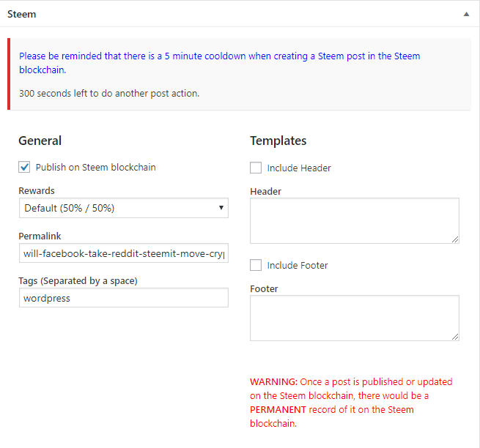Click the Include Header label
The height and width of the screenshot is (448, 480).
[x=299, y=168]
